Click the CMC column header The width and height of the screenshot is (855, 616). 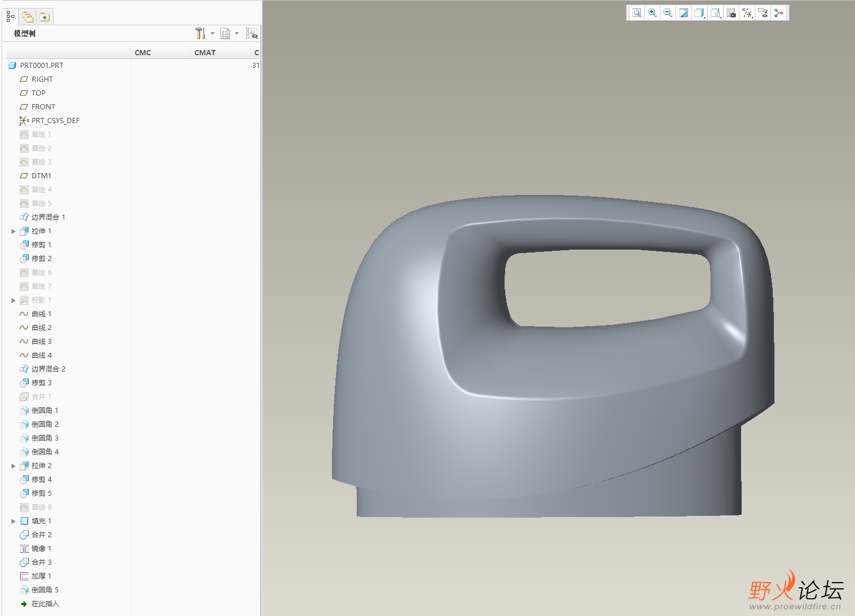[x=143, y=52]
